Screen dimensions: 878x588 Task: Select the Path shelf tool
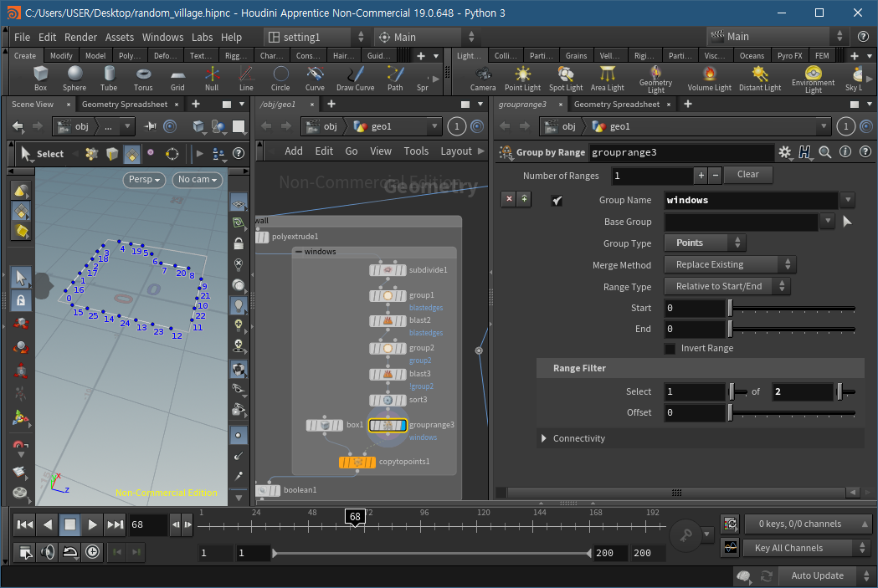coord(395,78)
